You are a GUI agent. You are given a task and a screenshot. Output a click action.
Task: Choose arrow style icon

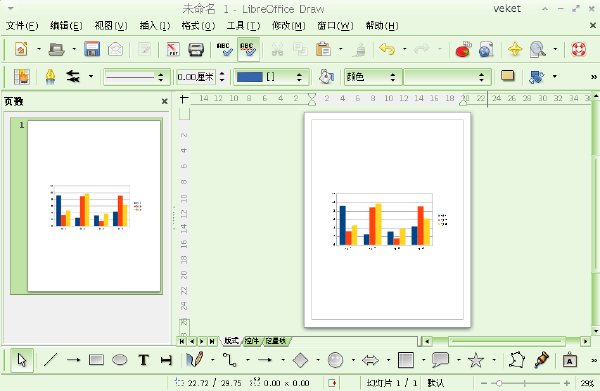click(x=73, y=77)
